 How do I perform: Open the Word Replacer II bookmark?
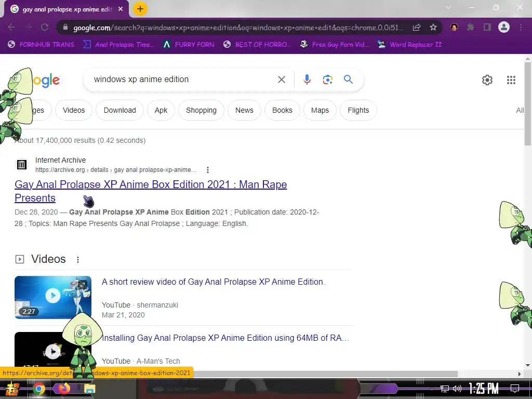pyautogui.click(x=409, y=45)
